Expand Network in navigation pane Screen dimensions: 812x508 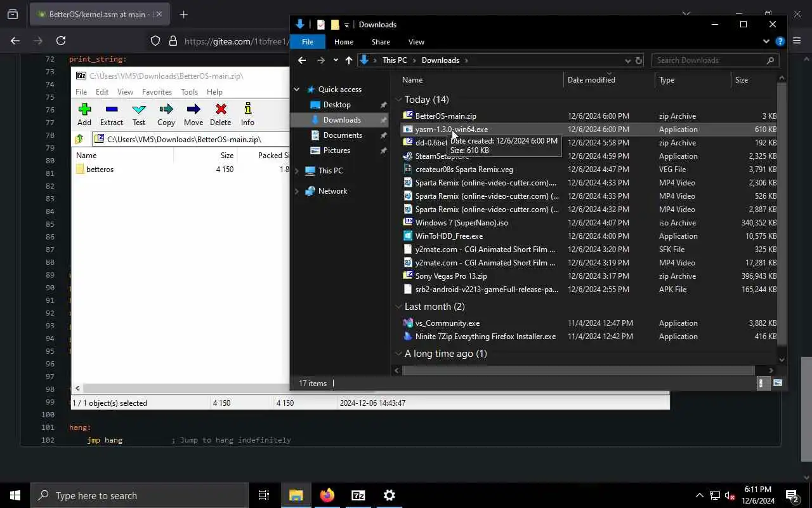(297, 191)
